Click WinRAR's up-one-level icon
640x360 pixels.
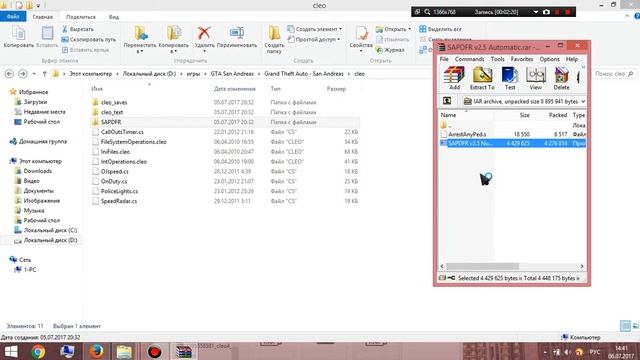click(x=447, y=100)
